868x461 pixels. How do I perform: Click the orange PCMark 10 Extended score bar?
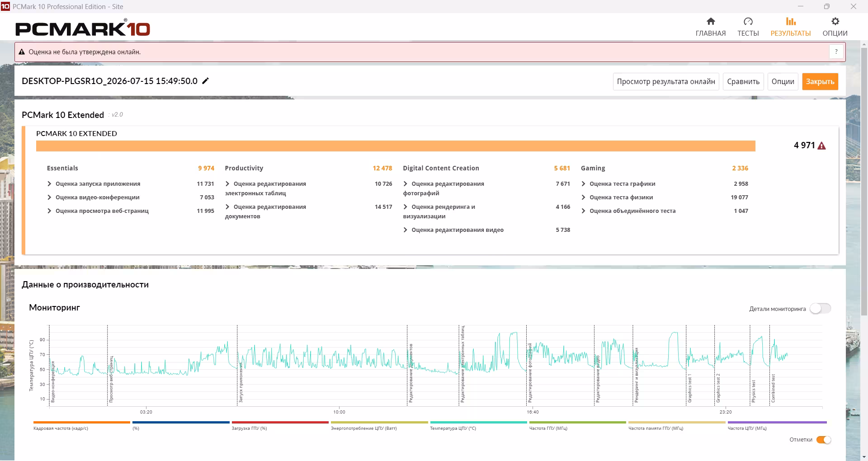click(x=396, y=146)
